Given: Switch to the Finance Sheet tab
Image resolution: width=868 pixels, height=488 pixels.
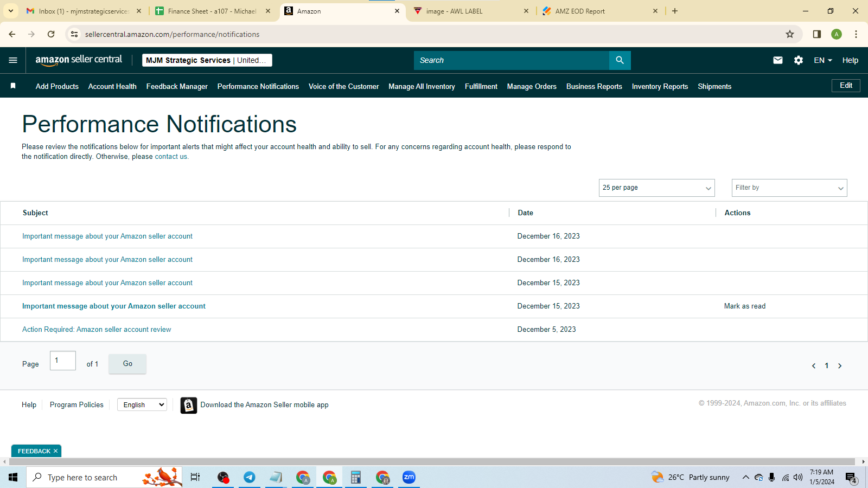Looking at the screenshot, I should 212,11.
